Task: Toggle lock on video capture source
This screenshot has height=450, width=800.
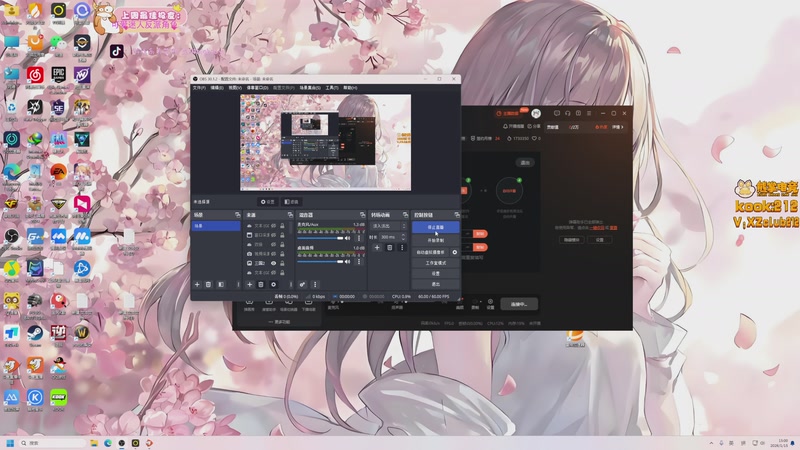Action: pyautogui.click(x=282, y=254)
